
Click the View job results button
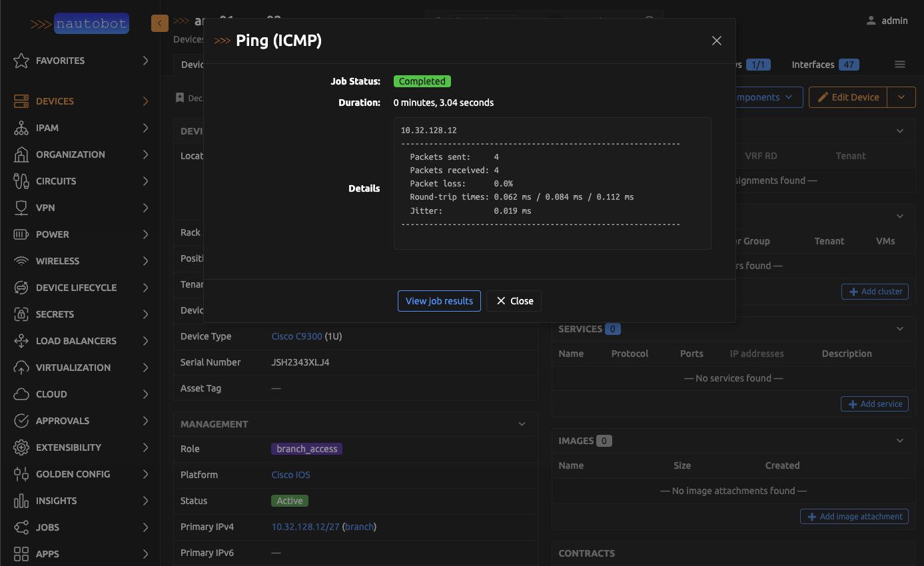(439, 301)
